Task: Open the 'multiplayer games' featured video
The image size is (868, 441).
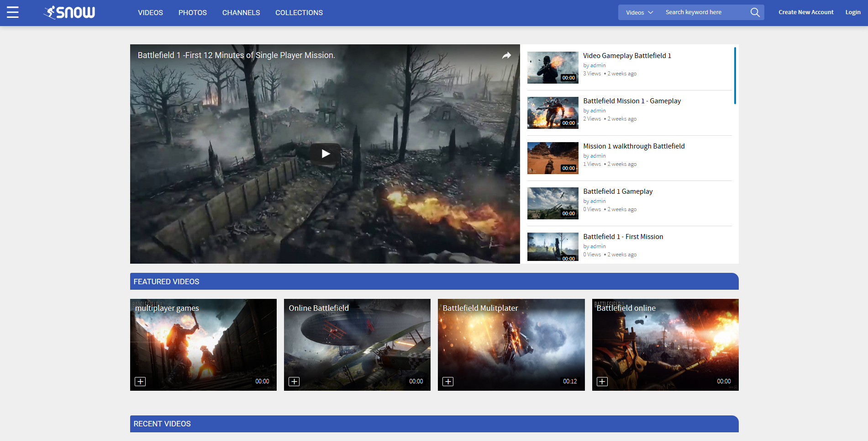Action: pyautogui.click(x=203, y=345)
